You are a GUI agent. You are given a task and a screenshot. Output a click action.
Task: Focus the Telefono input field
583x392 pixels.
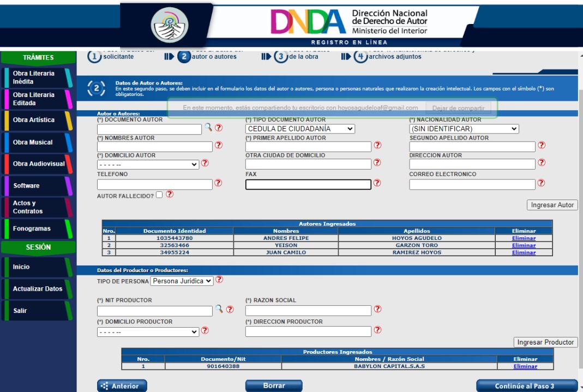click(155, 185)
